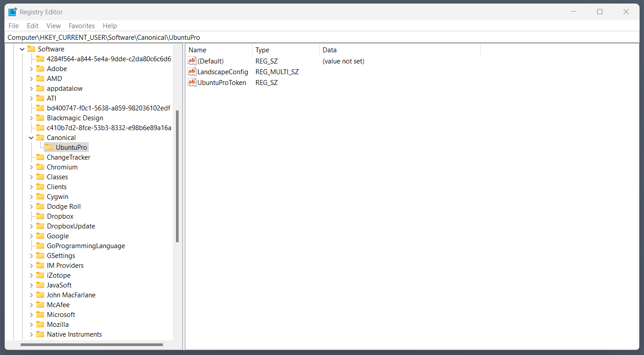Click the ATI folder icon
The image size is (644, 355).
tap(40, 98)
